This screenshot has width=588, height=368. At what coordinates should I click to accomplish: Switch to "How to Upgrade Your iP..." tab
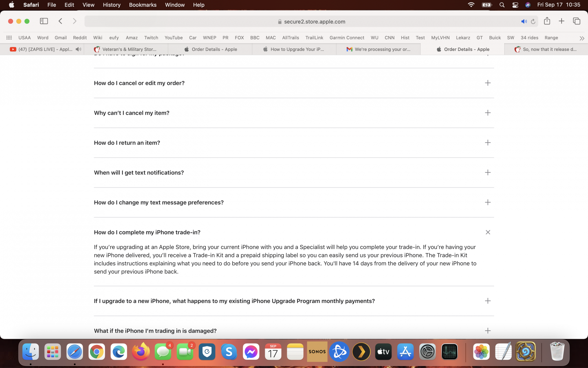(294, 49)
